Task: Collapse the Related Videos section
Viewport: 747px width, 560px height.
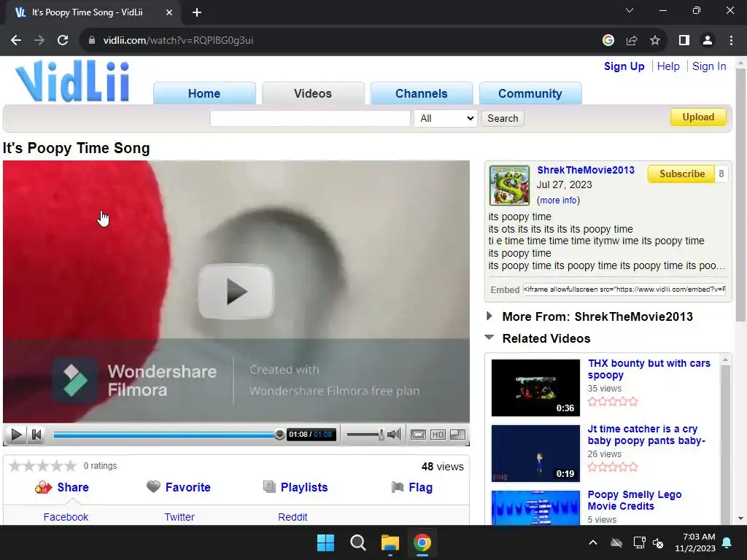Action: [489, 337]
